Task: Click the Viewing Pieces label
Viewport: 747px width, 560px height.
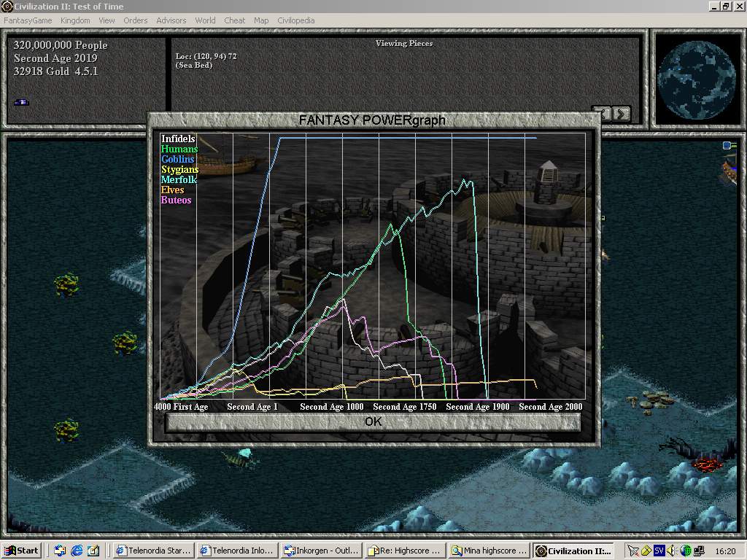Action: tap(404, 43)
